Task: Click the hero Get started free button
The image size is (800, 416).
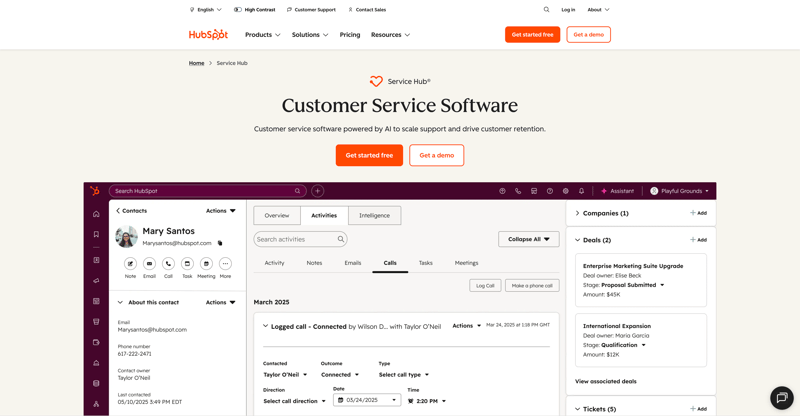Action: tap(369, 155)
